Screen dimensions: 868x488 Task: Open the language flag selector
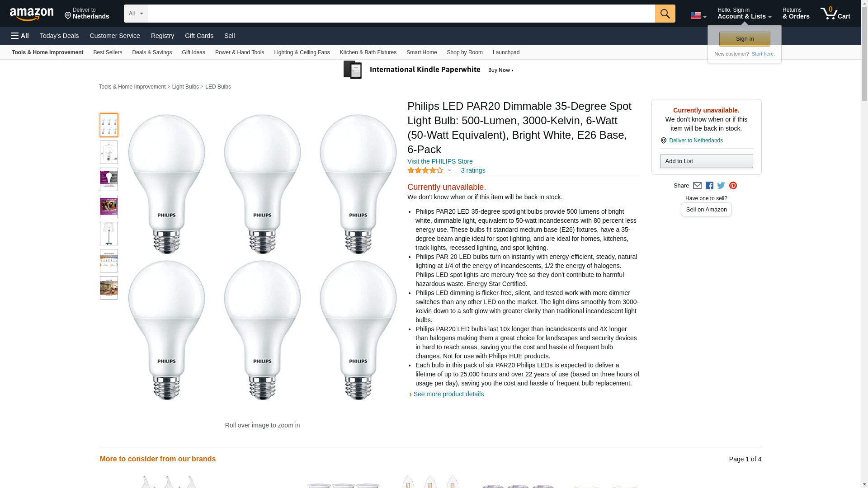(x=698, y=15)
